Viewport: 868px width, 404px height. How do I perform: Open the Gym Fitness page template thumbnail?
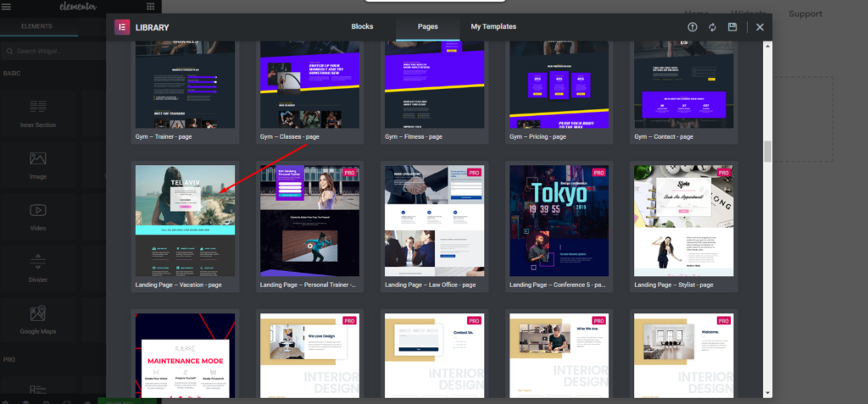click(435, 84)
